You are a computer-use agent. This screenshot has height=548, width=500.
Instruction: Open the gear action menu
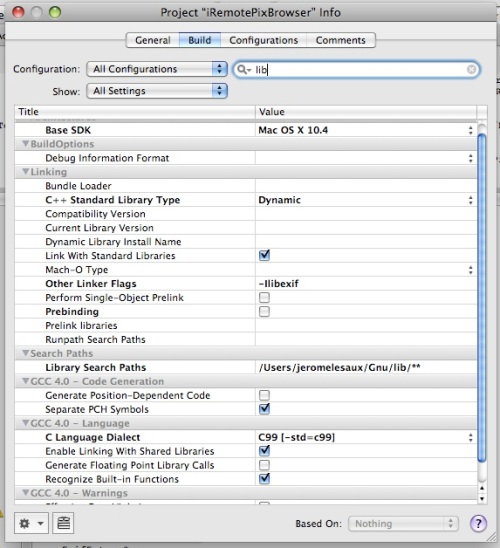[x=31, y=523]
